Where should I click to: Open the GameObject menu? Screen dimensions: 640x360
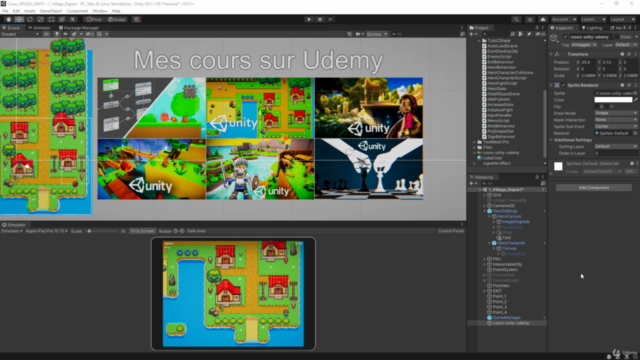pyautogui.click(x=51, y=11)
